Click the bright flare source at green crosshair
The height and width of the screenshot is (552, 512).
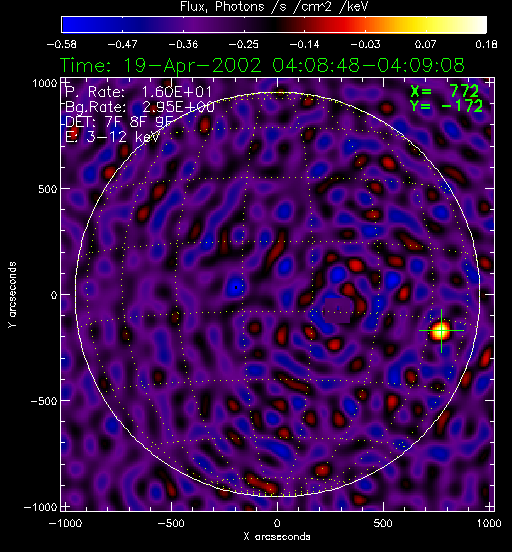[x=441, y=331]
